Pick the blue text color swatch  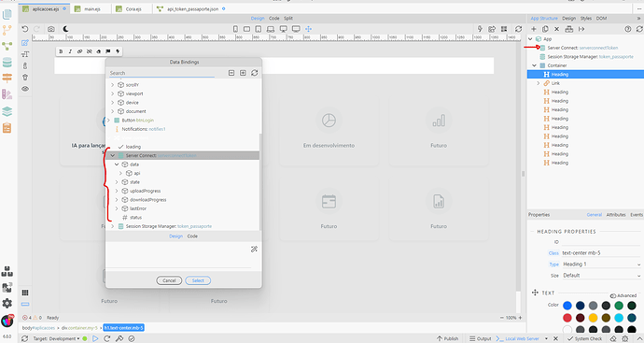tap(567, 306)
